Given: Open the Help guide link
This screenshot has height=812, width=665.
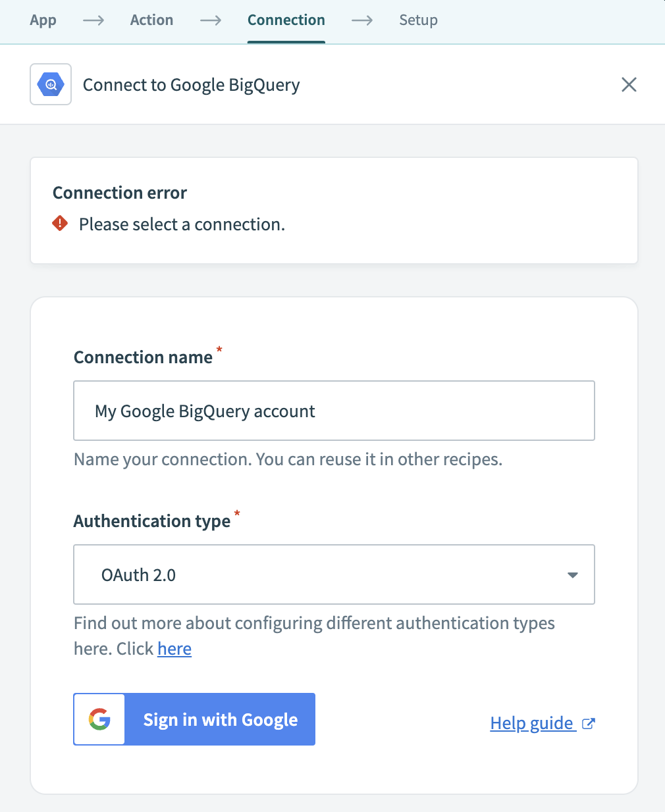Looking at the screenshot, I should 532,723.
